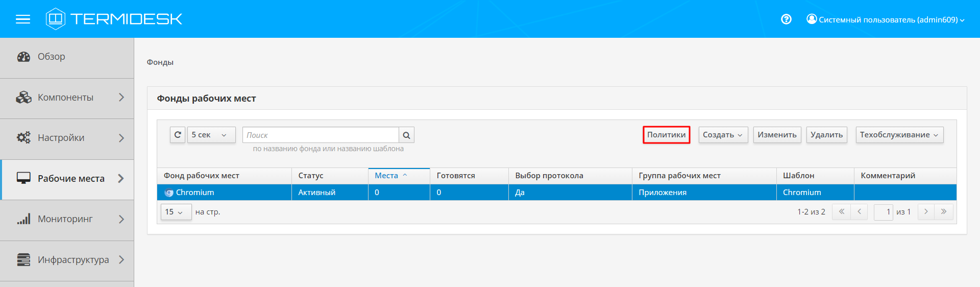The width and height of the screenshot is (980, 287).
Task: Open Политики for the selected pool
Action: click(x=666, y=135)
